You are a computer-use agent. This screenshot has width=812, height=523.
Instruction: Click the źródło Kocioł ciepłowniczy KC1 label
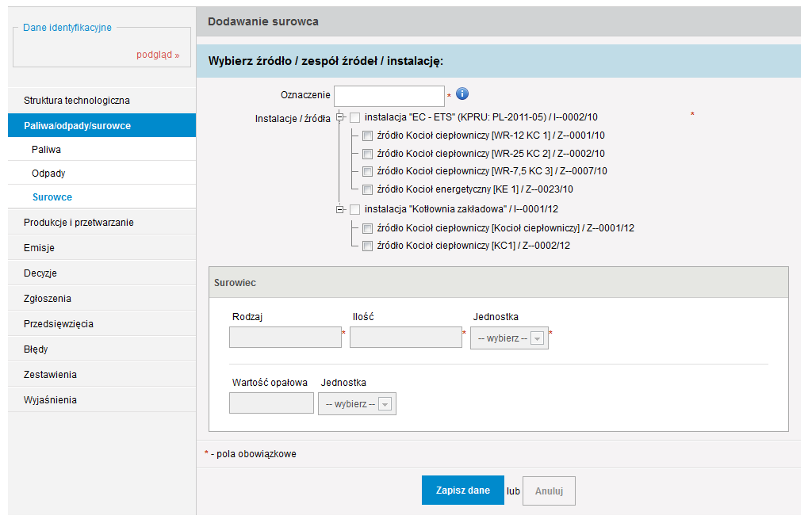[x=473, y=246]
